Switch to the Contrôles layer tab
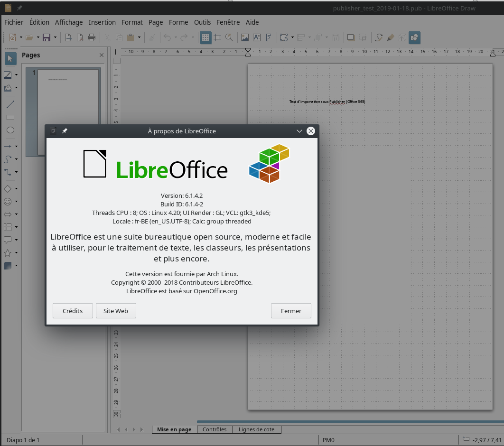Screen dimensions: 504x446 click(x=215, y=429)
